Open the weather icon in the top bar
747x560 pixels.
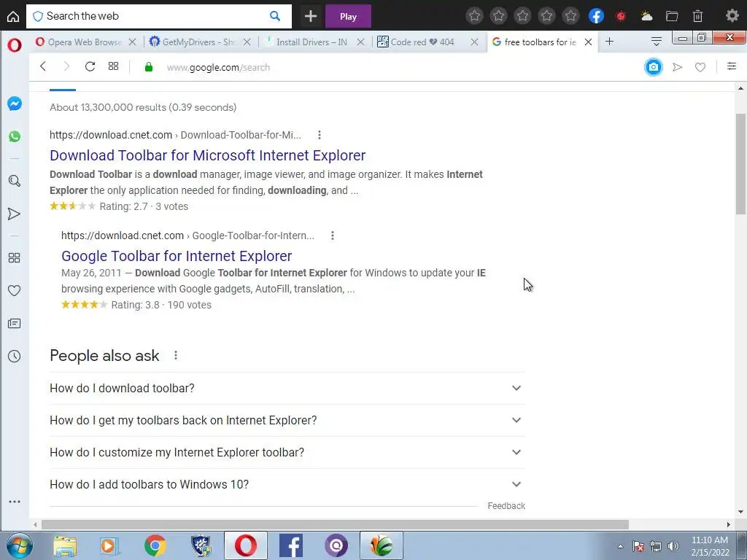point(646,16)
